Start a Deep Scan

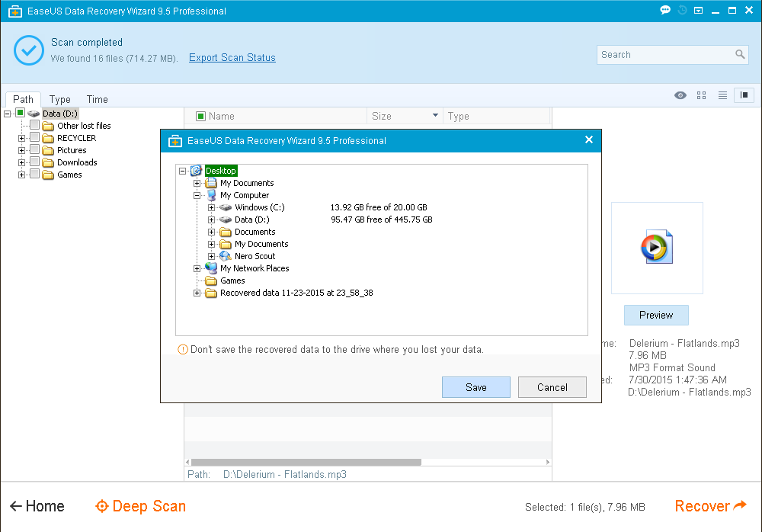click(x=140, y=506)
